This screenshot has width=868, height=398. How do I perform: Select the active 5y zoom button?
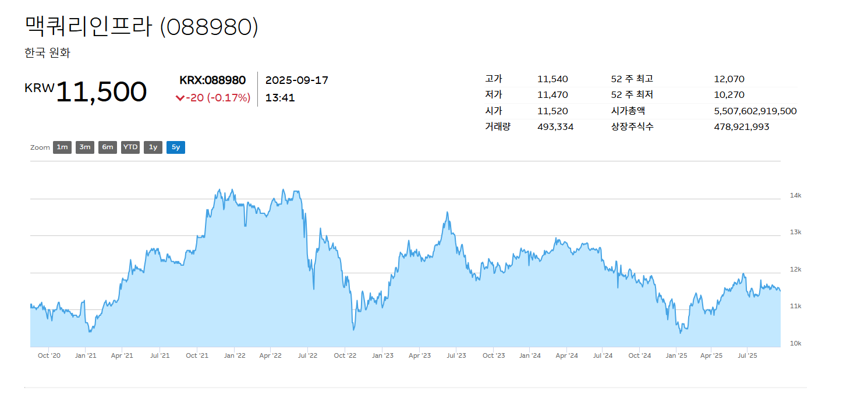point(176,147)
